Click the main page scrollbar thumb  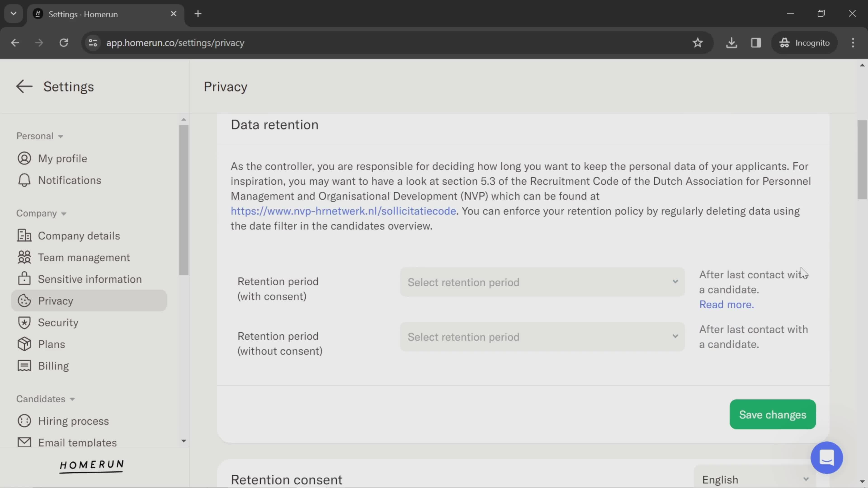click(x=862, y=160)
